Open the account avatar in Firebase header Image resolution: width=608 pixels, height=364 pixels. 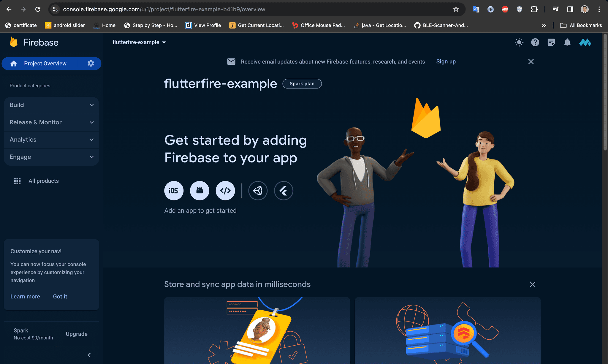[x=585, y=42]
